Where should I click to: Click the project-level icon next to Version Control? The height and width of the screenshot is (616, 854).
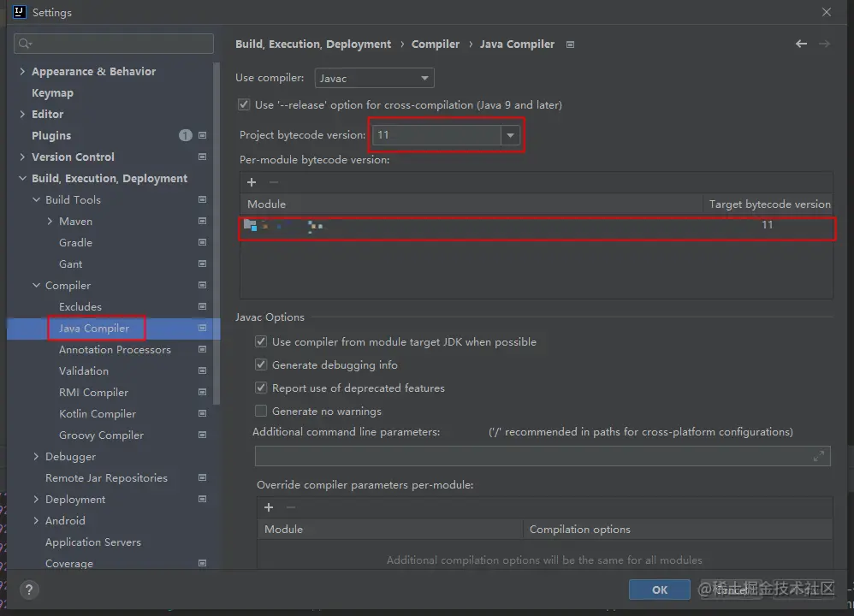pos(202,157)
